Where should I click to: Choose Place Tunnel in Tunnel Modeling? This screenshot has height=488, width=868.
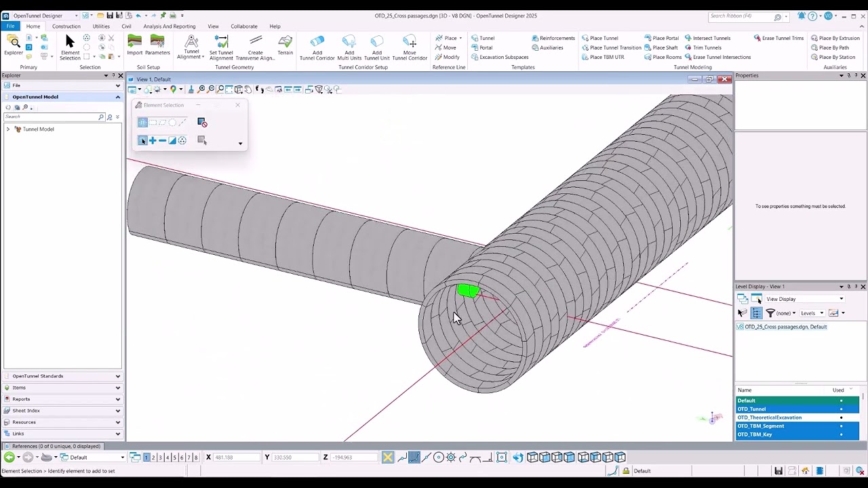point(600,38)
